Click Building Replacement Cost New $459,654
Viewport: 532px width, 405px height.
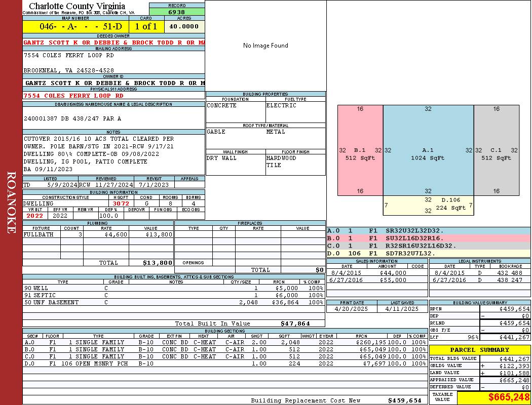pos(405,400)
